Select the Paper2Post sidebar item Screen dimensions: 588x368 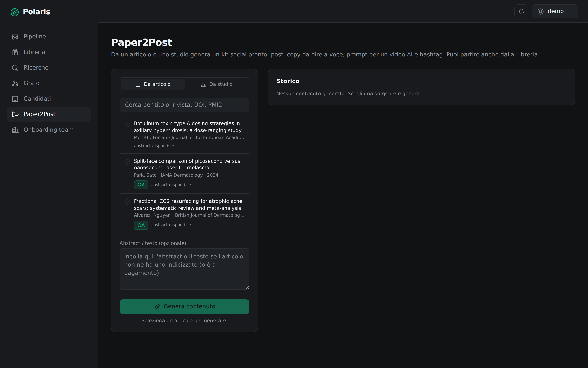[x=49, y=114]
